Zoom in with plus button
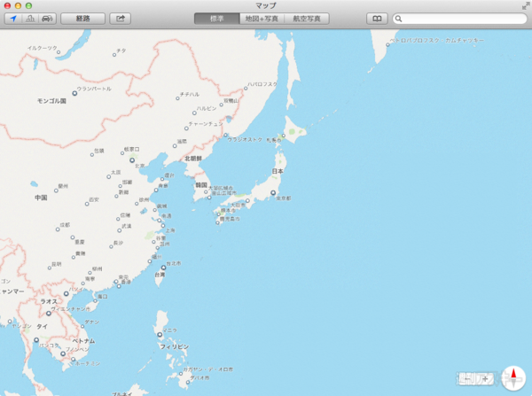The width and height of the screenshot is (532, 396). [485, 378]
